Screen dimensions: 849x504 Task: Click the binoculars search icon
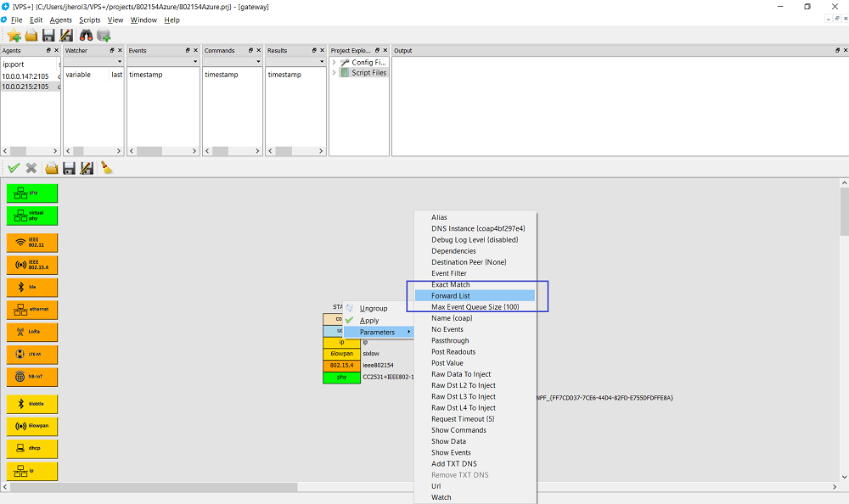pyautogui.click(x=86, y=35)
